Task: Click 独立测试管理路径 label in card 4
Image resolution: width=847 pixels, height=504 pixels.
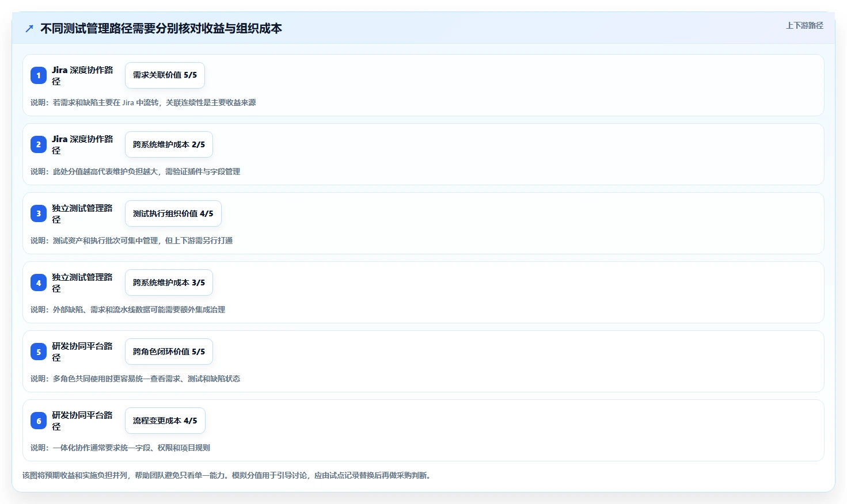Action: [82, 282]
